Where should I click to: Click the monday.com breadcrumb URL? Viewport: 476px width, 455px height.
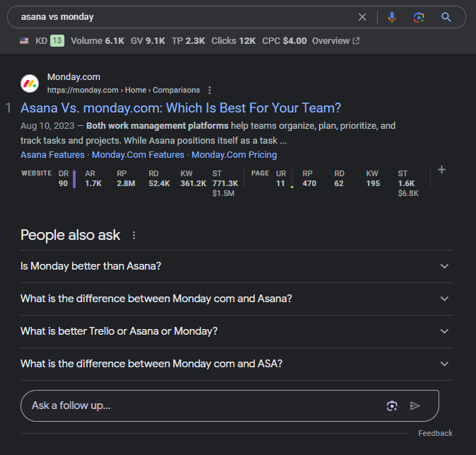click(123, 90)
